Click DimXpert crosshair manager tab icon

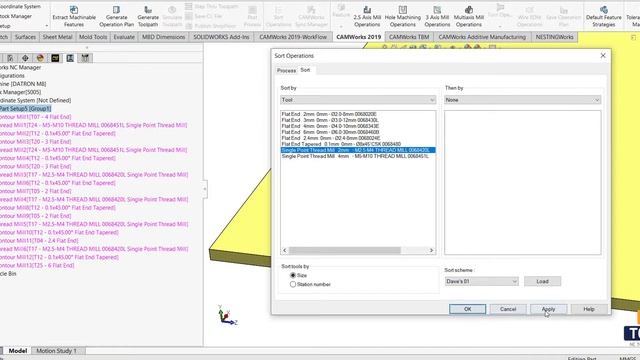pyautogui.click(x=25, y=58)
